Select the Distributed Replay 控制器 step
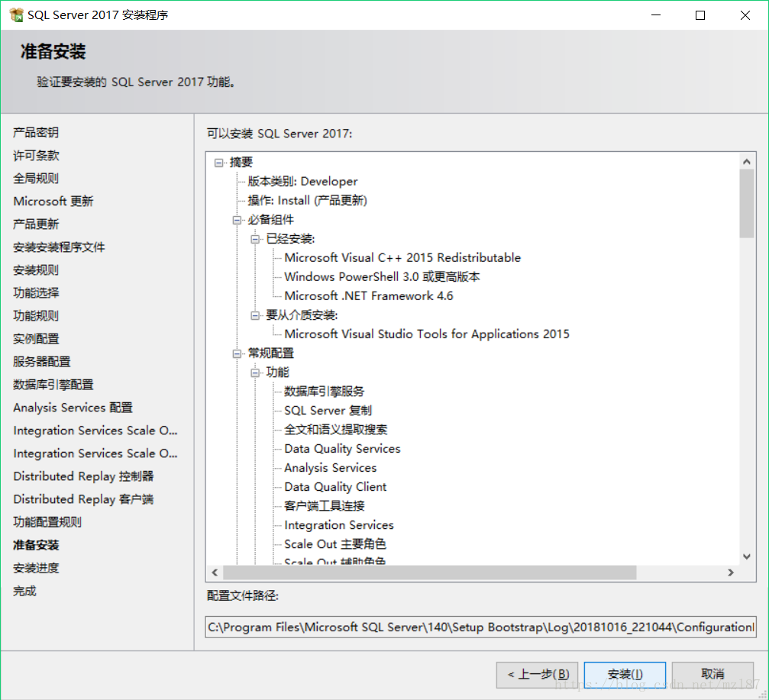Viewport: 769px width, 700px height. click(83, 476)
